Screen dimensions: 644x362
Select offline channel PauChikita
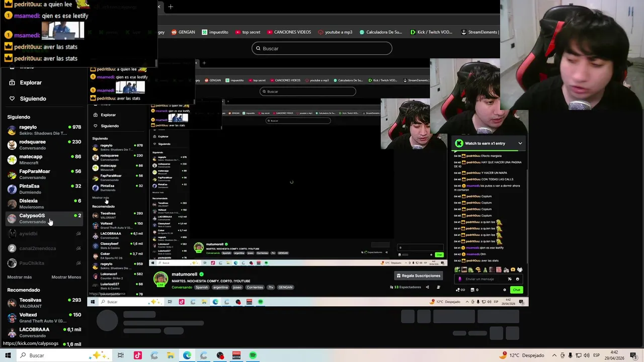pos(44,263)
